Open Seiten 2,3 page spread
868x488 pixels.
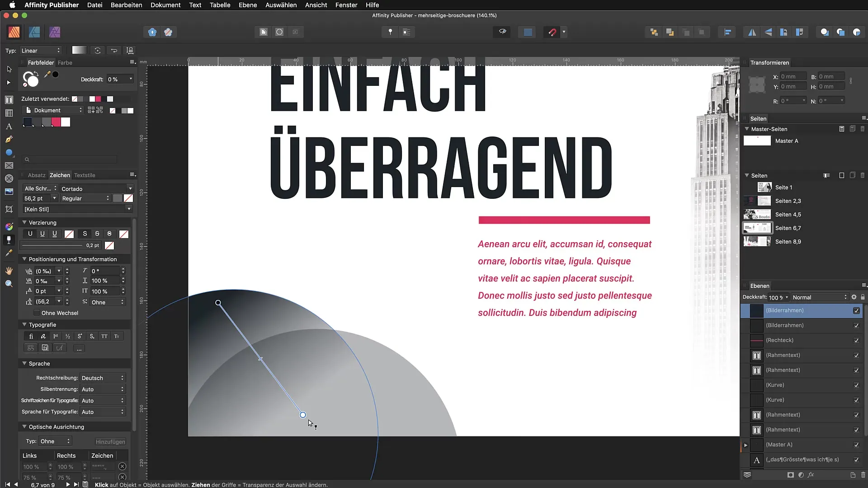point(788,201)
